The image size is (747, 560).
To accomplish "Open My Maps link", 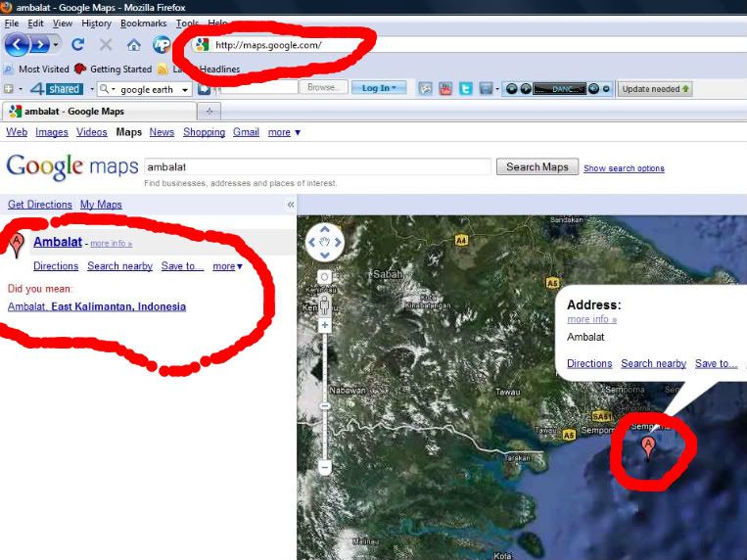I will (101, 205).
